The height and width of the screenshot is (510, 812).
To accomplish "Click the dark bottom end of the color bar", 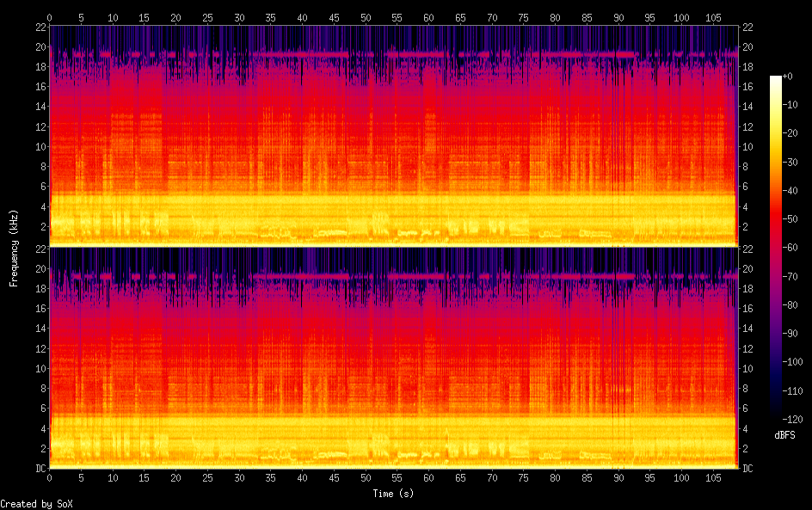I will [x=776, y=415].
